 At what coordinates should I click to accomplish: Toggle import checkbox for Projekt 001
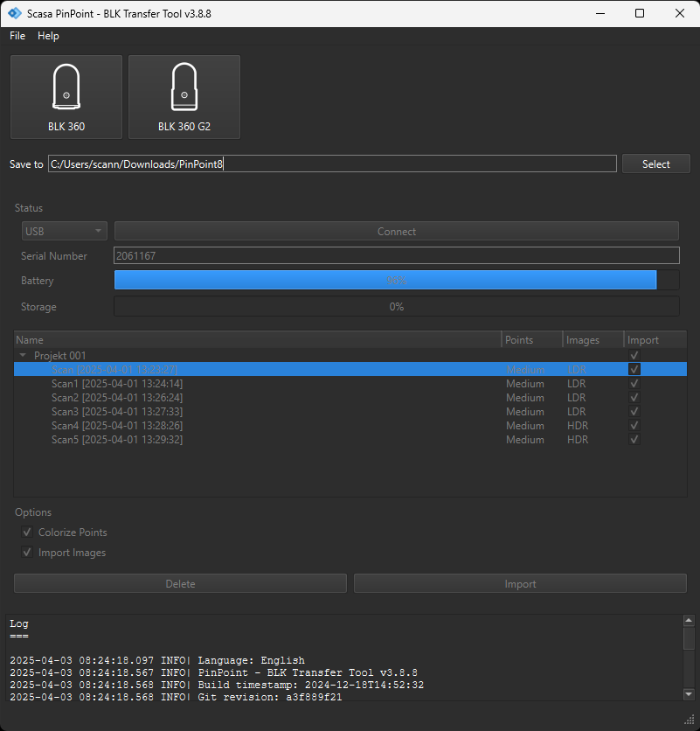(x=634, y=355)
